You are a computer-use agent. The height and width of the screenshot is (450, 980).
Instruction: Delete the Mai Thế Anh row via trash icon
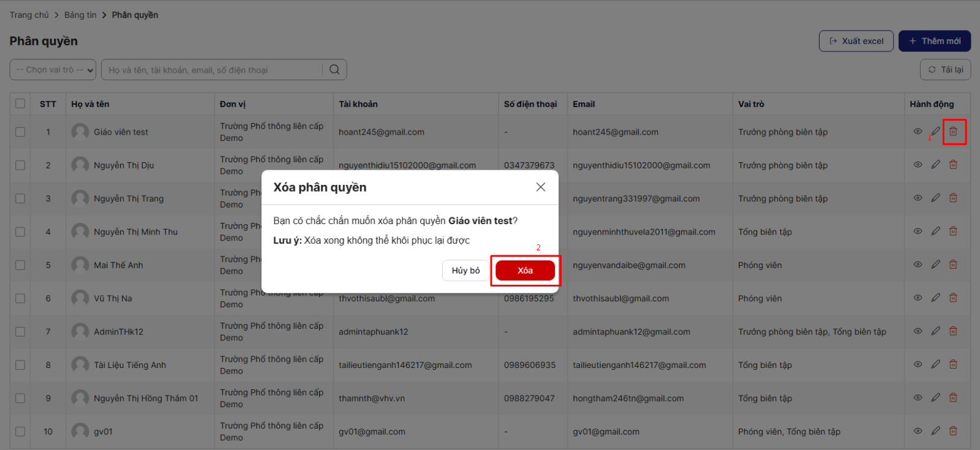pos(953,264)
